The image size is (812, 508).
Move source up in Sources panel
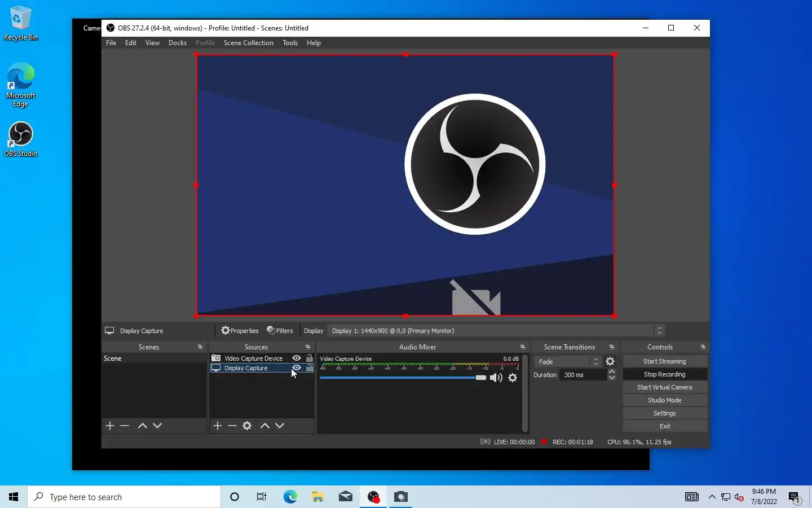[265, 426]
